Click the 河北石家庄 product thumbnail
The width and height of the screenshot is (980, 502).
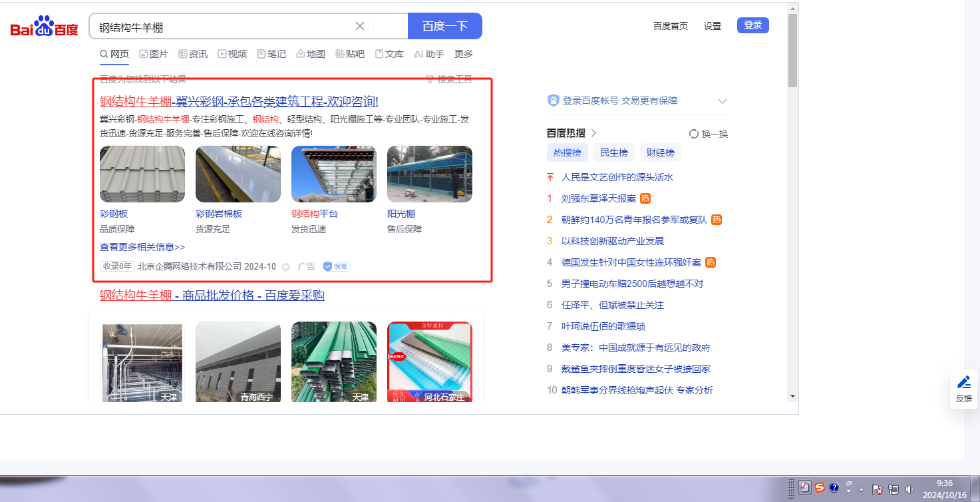point(430,362)
